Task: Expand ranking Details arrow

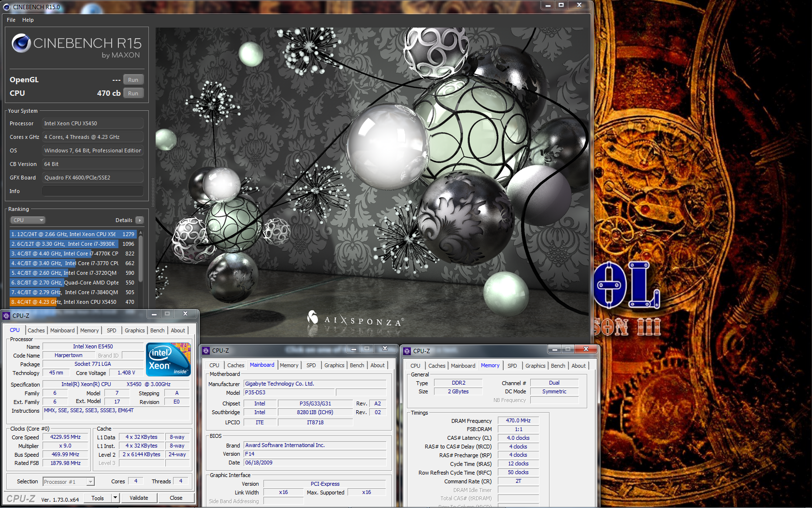Action: click(x=140, y=220)
